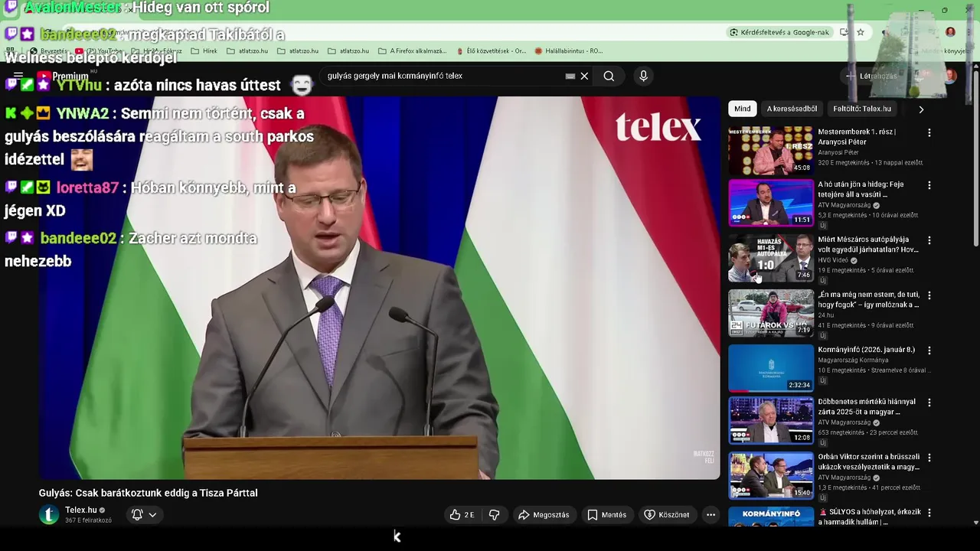Open options menu for 'Miért Mészáros autópályája'
Viewport: 980px width, 551px height.
pos(929,241)
